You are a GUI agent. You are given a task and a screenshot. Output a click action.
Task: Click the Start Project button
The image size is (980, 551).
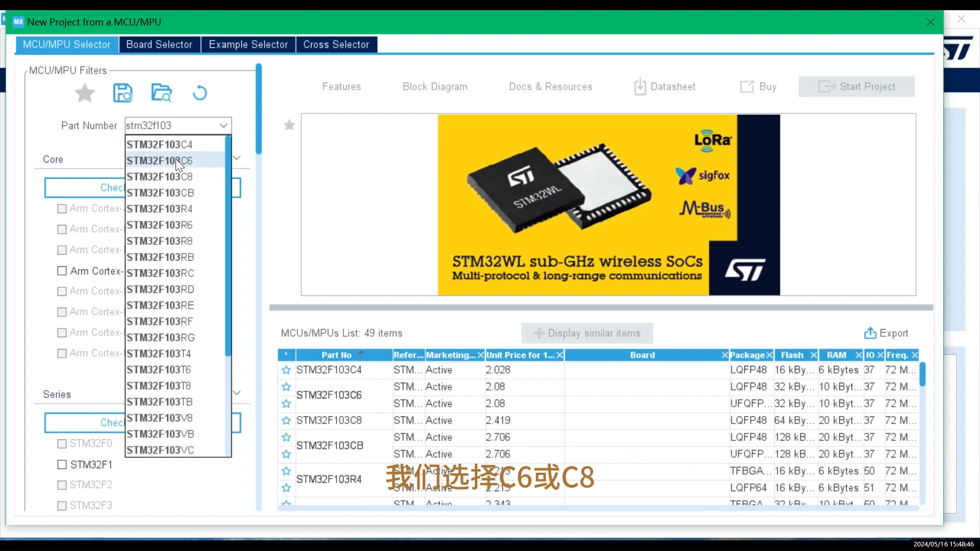(857, 87)
